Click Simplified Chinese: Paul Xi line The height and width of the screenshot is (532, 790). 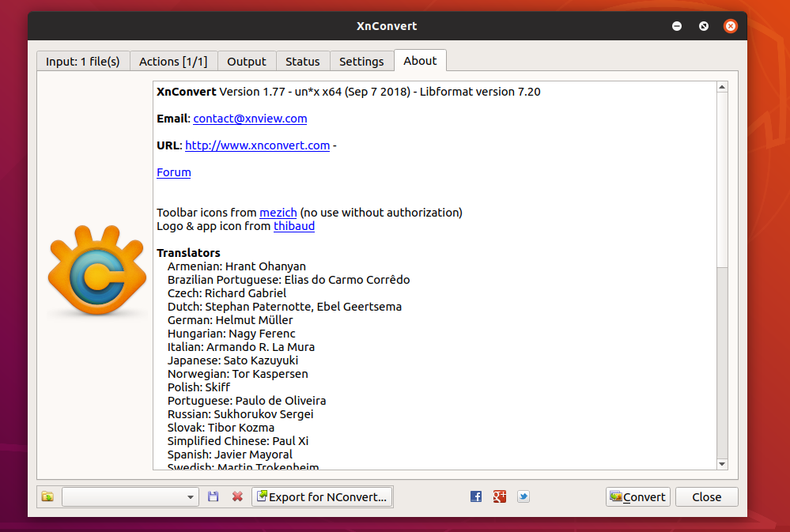pyautogui.click(x=238, y=441)
